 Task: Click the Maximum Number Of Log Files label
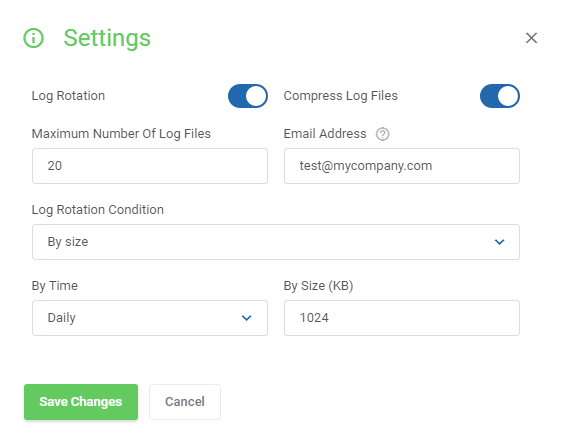point(121,134)
